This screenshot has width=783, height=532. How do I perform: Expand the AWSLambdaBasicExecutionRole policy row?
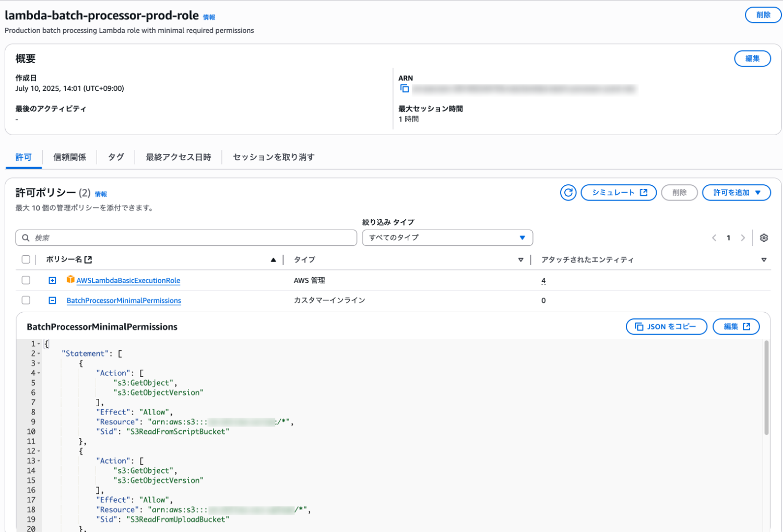(52, 280)
